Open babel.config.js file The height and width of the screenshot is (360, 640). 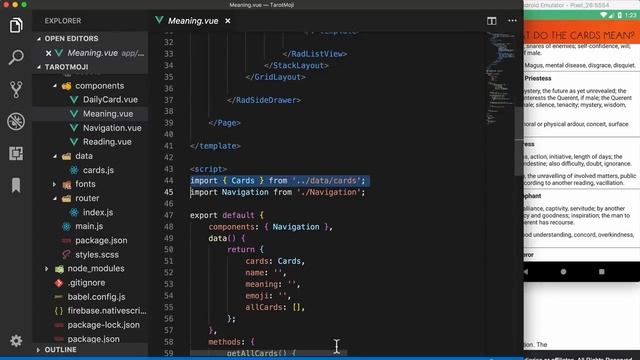point(96,297)
